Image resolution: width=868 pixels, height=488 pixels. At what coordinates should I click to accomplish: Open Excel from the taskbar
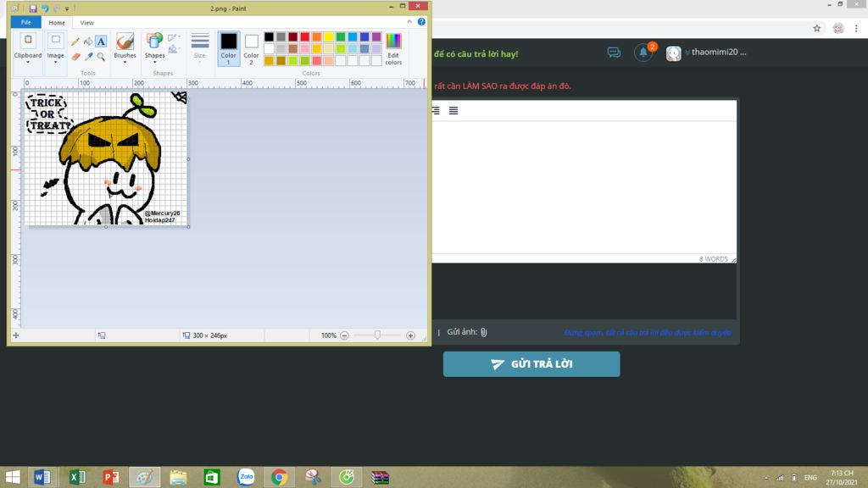click(x=77, y=477)
